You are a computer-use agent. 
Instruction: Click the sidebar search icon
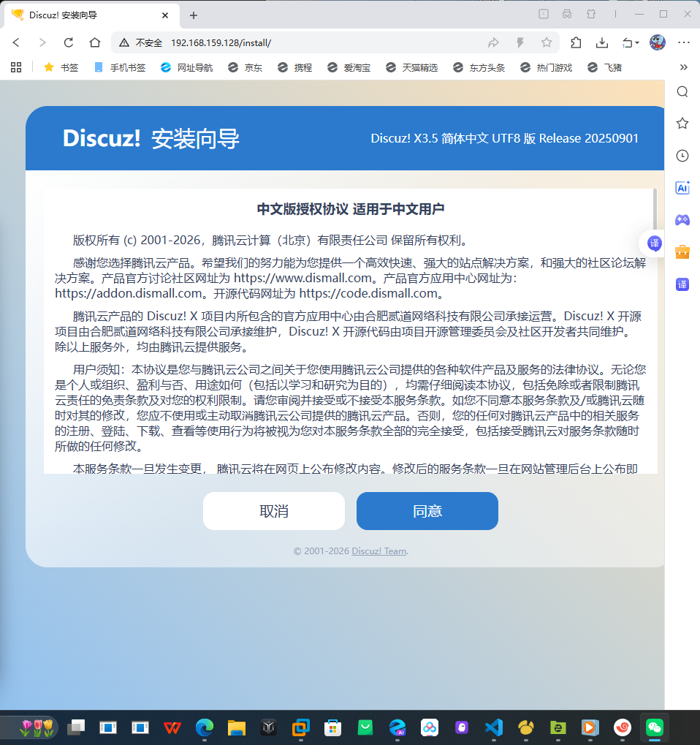click(682, 91)
